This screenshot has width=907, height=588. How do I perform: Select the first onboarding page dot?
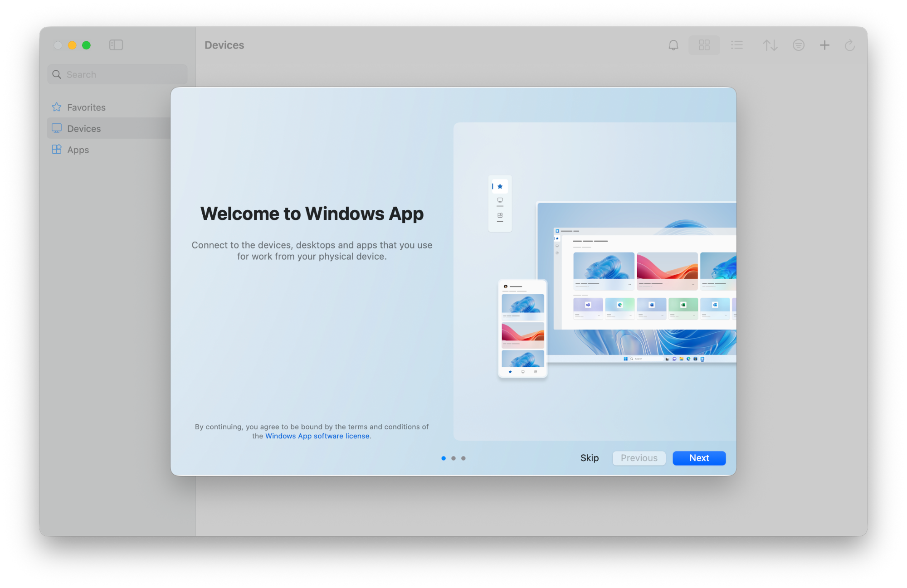(444, 458)
